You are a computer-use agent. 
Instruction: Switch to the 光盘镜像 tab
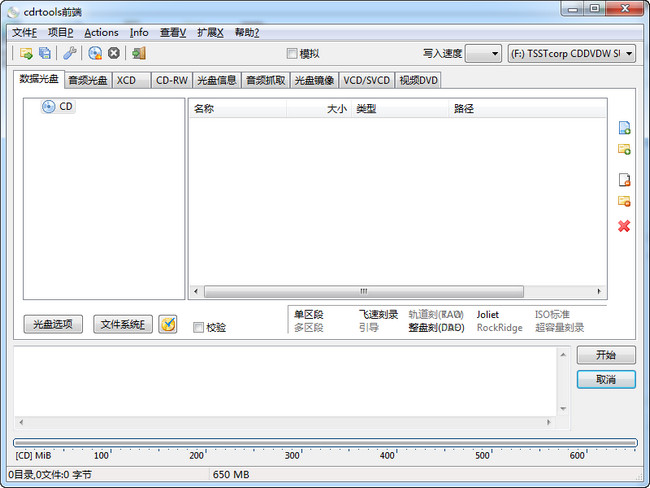tap(315, 80)
